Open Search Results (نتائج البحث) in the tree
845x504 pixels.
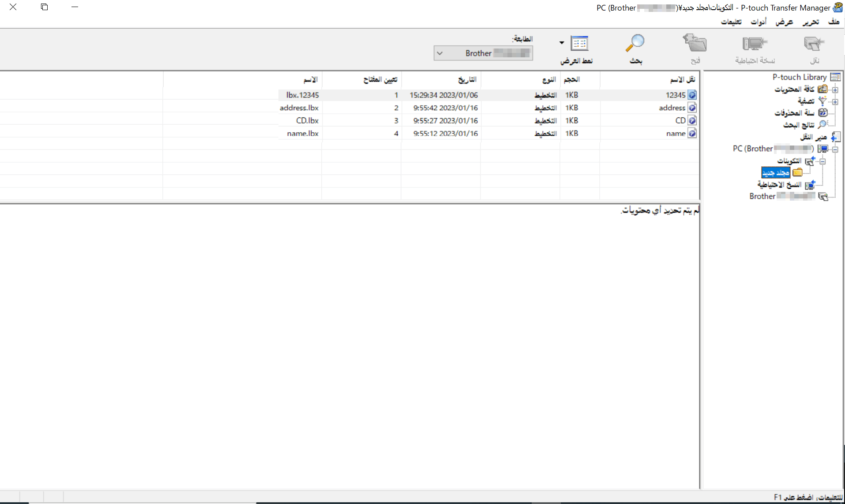pos(799,125)
